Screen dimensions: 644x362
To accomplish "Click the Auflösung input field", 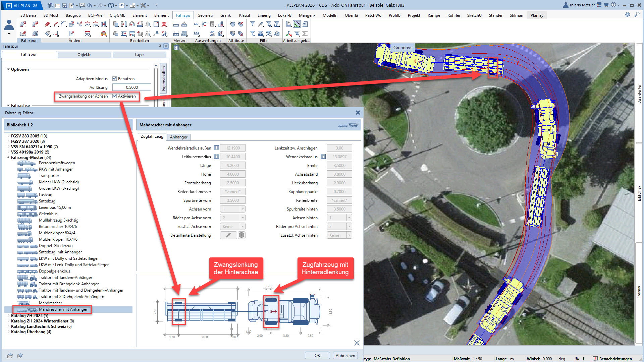I will pyautogui.click(x=131, y=87).
